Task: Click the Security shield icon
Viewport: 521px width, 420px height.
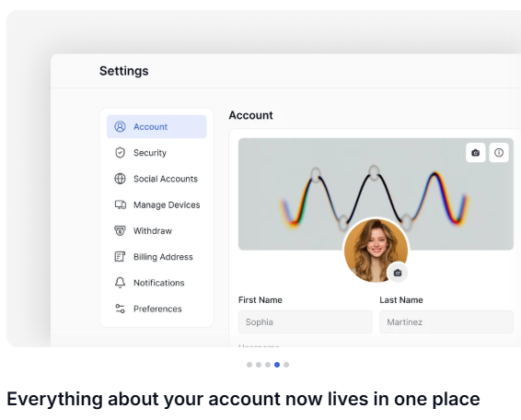Action: [120, 153]
